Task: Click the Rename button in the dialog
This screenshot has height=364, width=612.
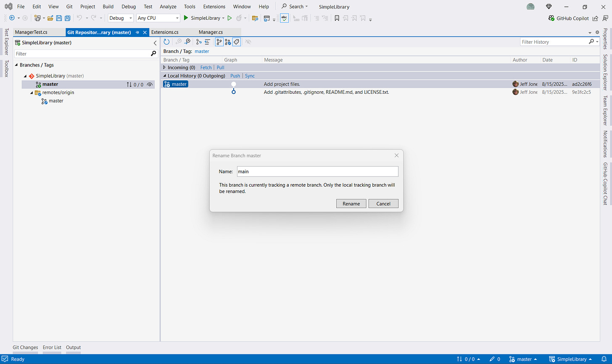Action: 351,203
